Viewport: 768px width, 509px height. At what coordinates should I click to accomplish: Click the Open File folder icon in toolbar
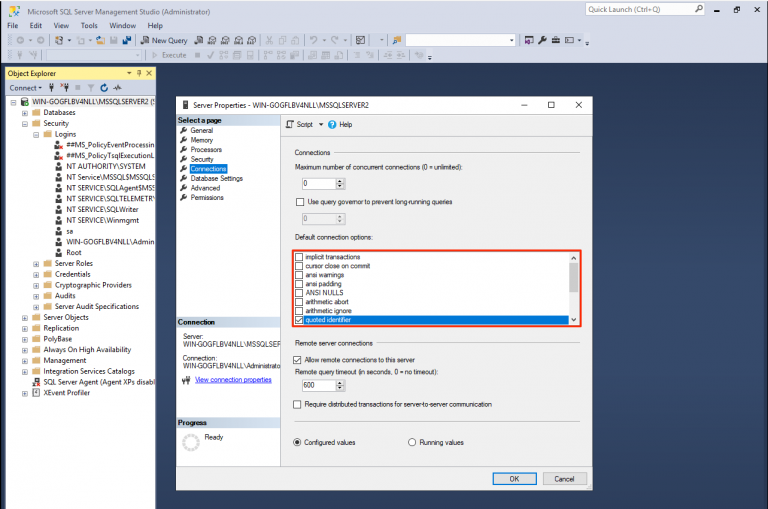100,40
